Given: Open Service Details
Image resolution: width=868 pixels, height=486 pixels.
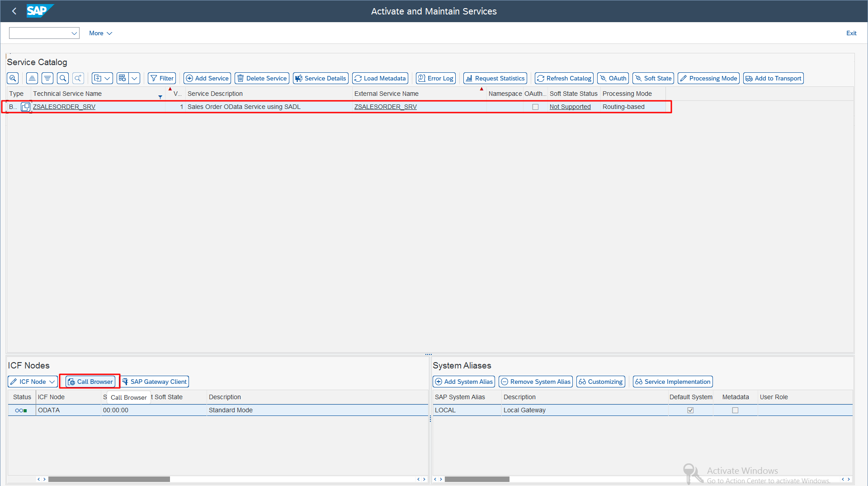Looking at the screenshot, I should pyautogui.click(x=321, y=78).
